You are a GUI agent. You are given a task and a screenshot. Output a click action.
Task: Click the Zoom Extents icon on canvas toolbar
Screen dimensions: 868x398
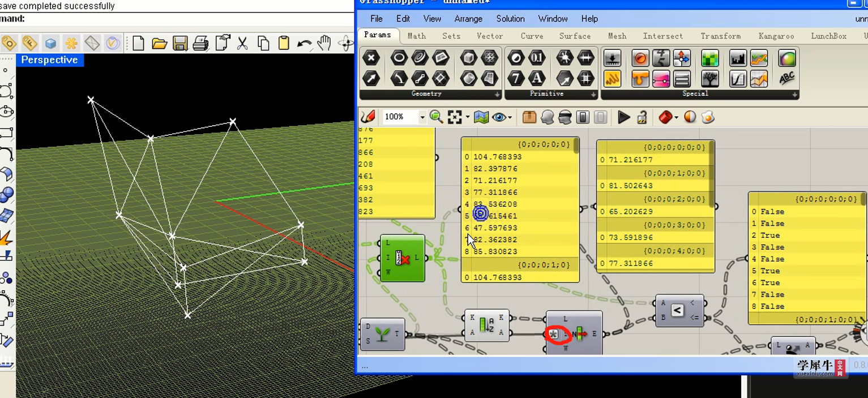(454, 117)
